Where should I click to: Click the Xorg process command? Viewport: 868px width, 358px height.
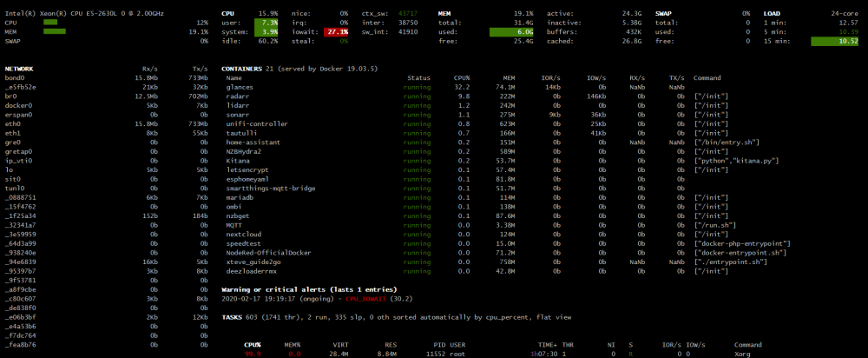pos(742,354)
